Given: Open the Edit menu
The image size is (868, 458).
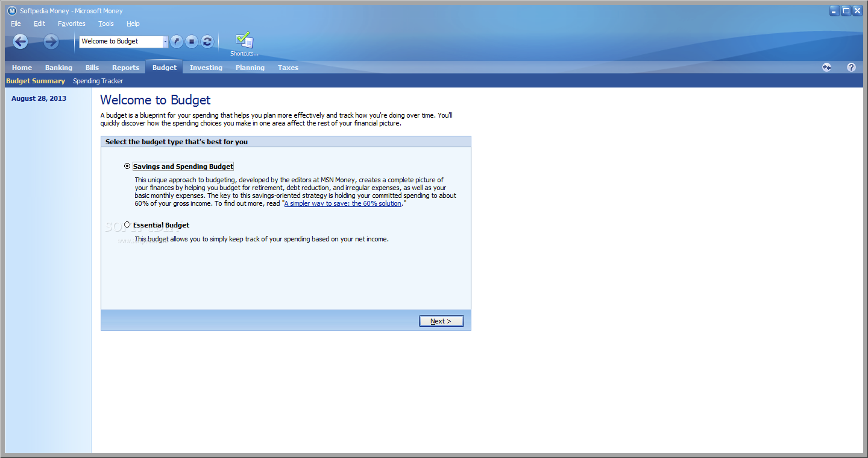Looking at the screenshot, I should click(x=39, y=24).
